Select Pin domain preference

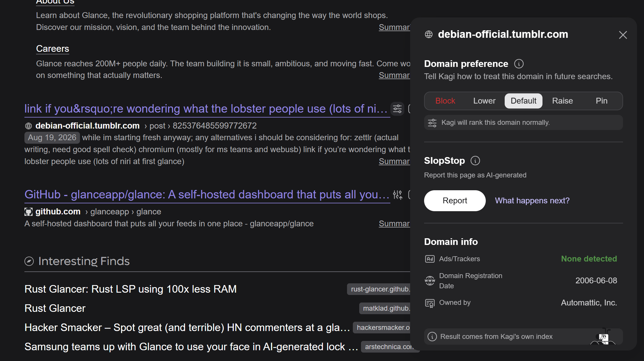click(602, 101)
